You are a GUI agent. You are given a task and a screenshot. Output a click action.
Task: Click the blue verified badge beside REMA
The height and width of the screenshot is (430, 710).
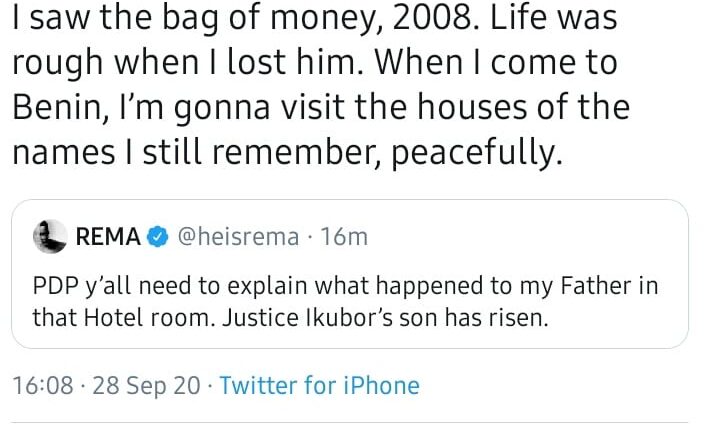point(157,238)
